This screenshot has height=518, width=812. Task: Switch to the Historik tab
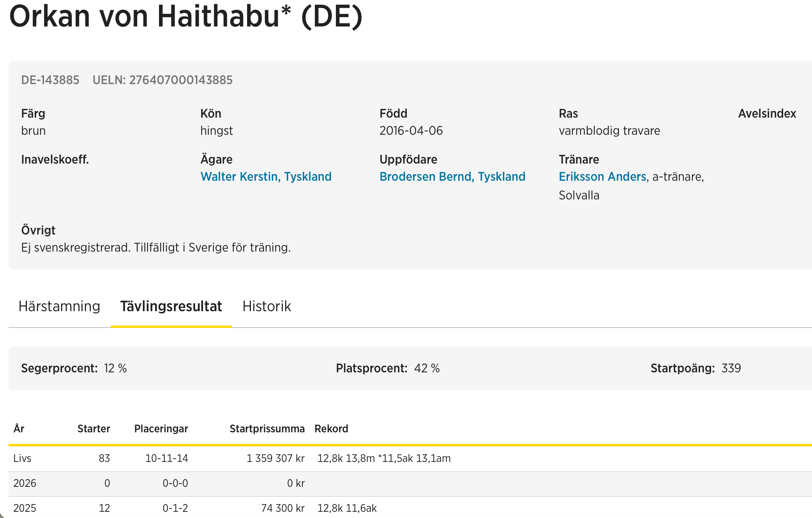267,307
